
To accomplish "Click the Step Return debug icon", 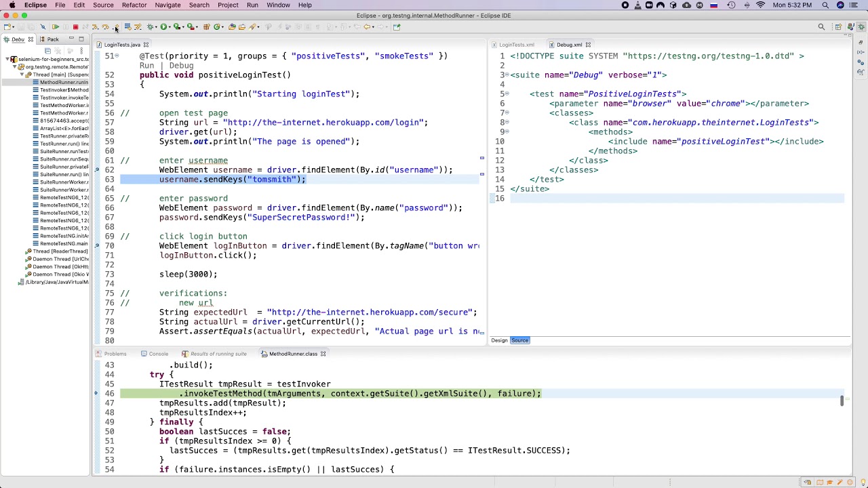I will (x=115, y=27).
